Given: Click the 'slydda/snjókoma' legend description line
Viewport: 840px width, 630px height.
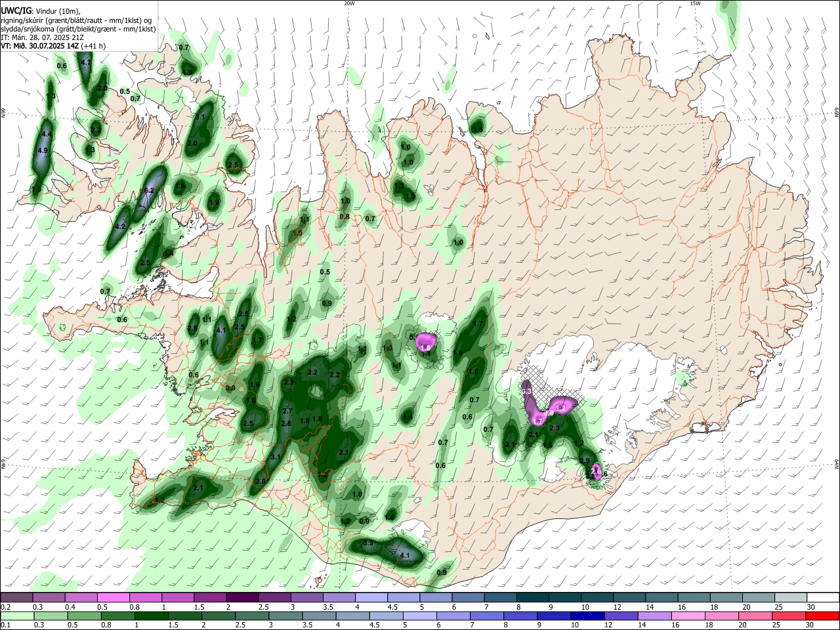Looking at the screenshot, I should point(78,29).
